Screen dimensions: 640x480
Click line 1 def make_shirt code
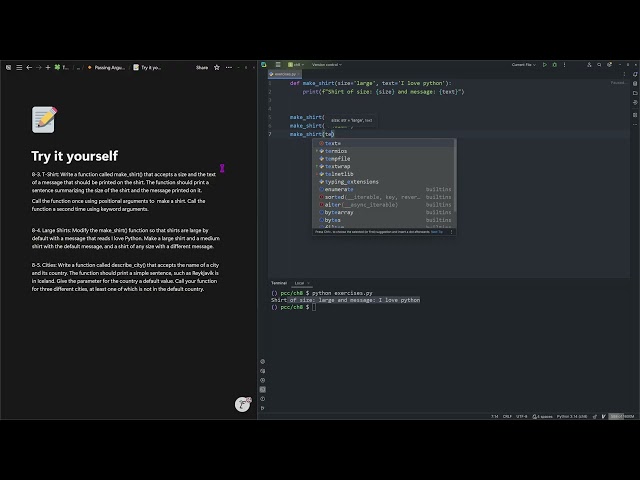(x=371, y=83)
